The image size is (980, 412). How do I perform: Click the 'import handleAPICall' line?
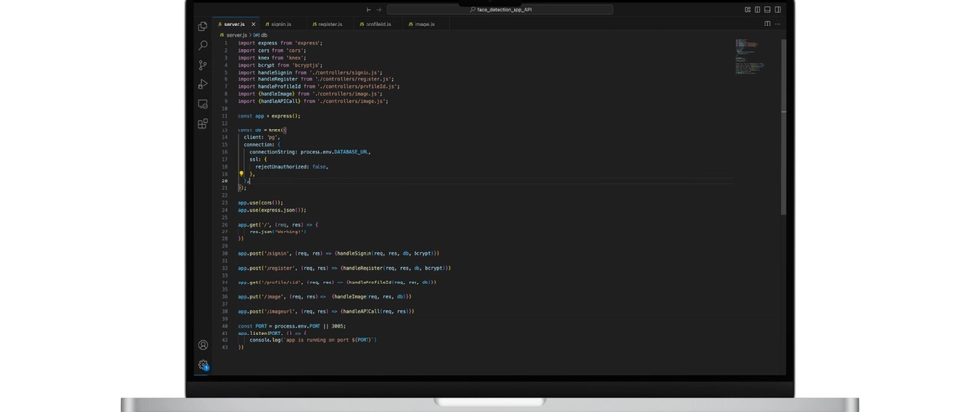tap(314, 101)
